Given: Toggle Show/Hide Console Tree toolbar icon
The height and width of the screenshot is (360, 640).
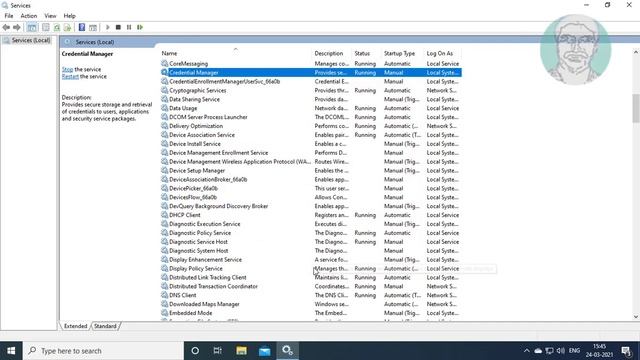Looking at the screenshot, I should pos(32,27).
